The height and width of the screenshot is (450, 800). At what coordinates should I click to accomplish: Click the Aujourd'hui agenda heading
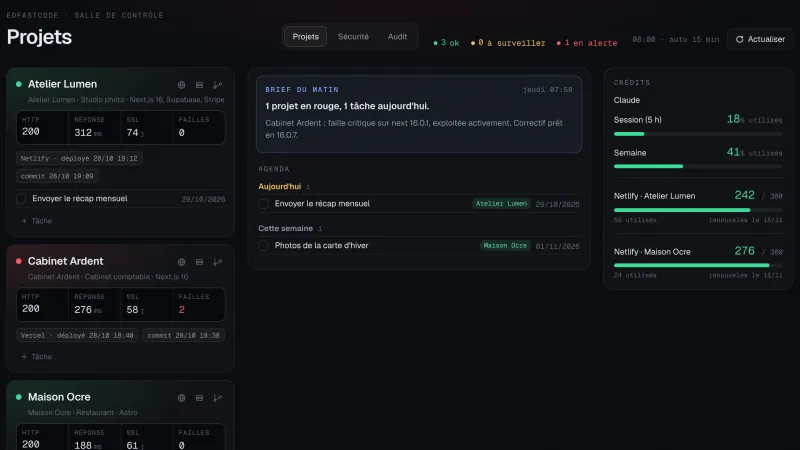280,187
